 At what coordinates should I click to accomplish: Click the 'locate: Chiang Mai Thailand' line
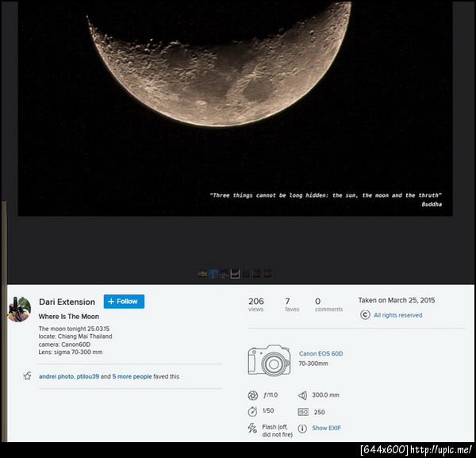[x=75, y=337]
